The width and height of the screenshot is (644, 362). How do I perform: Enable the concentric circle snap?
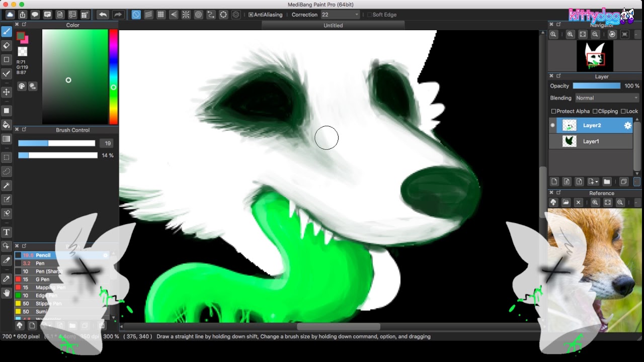198,15
